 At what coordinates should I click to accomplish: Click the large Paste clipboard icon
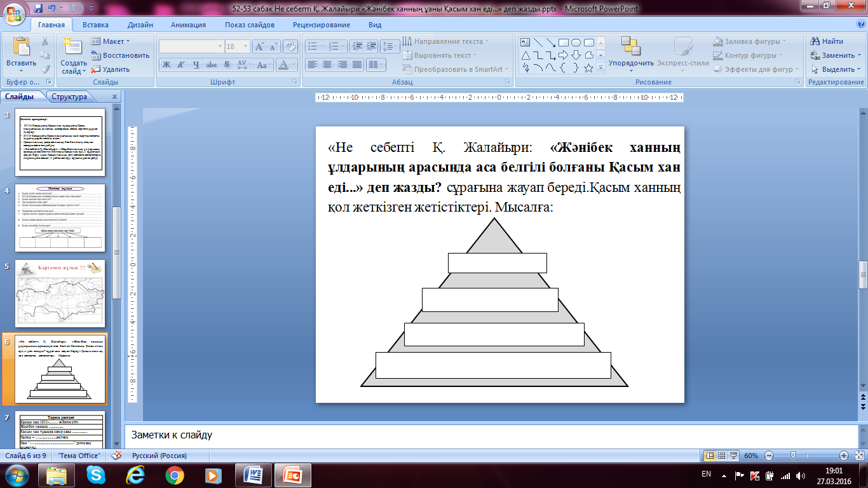click(x=22, y=48)
